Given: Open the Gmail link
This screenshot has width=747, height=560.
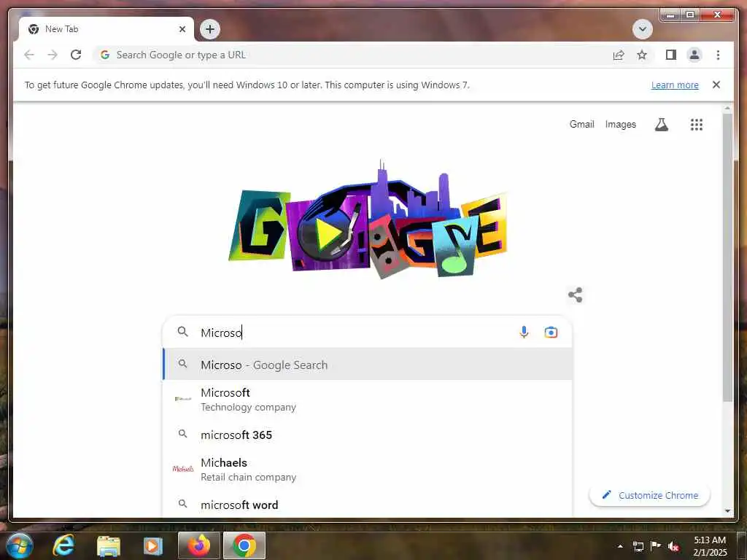Looking at the screenshot, I should [x=581, y=124].
